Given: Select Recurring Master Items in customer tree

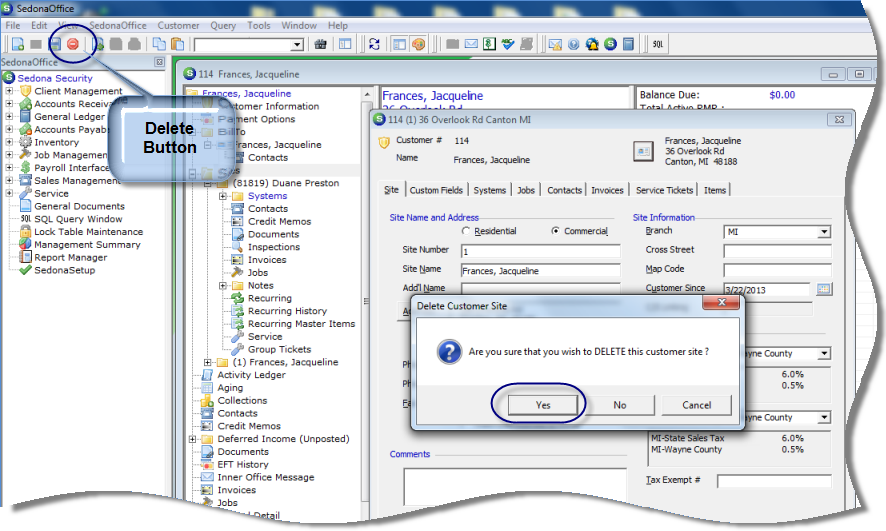Looking at the screenshot, I should (x=301, y=324).
